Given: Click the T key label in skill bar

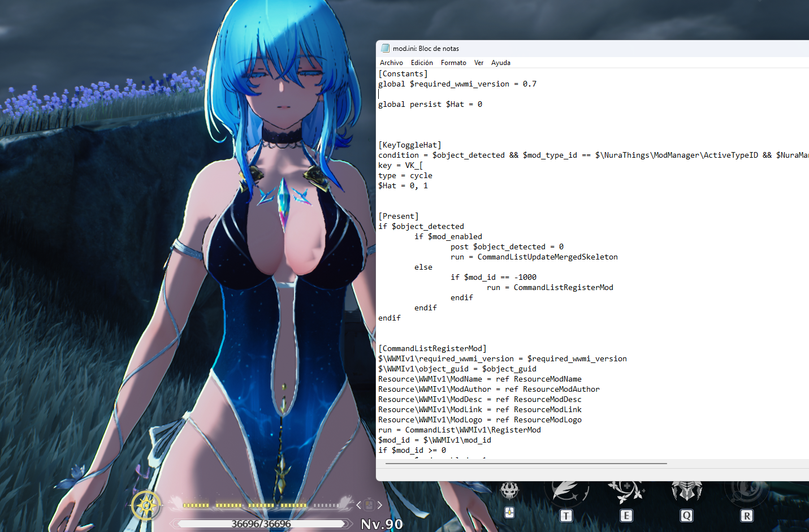Looking at the screenshot, I should coord(566,516).
